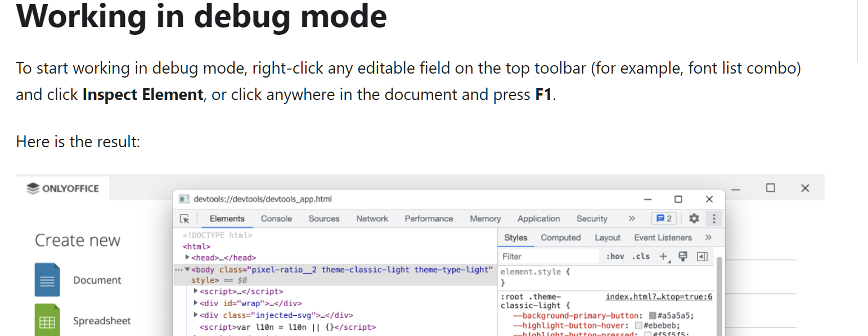This screenshot has width=868, height=336.
Task: Toggle the .cls element classes button
Action: coord(641,256)
